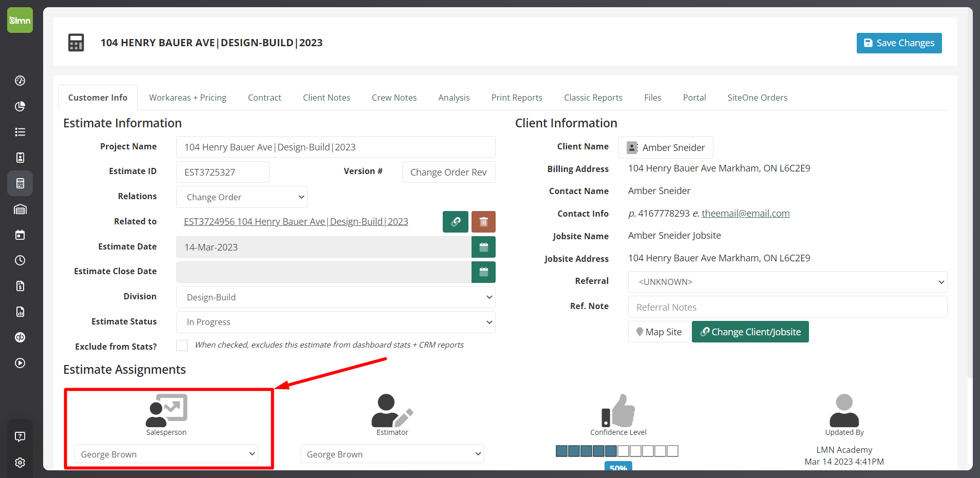Open the dashboard gauge sidebar icon
Image resolution: width=980 pixels, height=478 pixels.
click(x=20, y=81)
